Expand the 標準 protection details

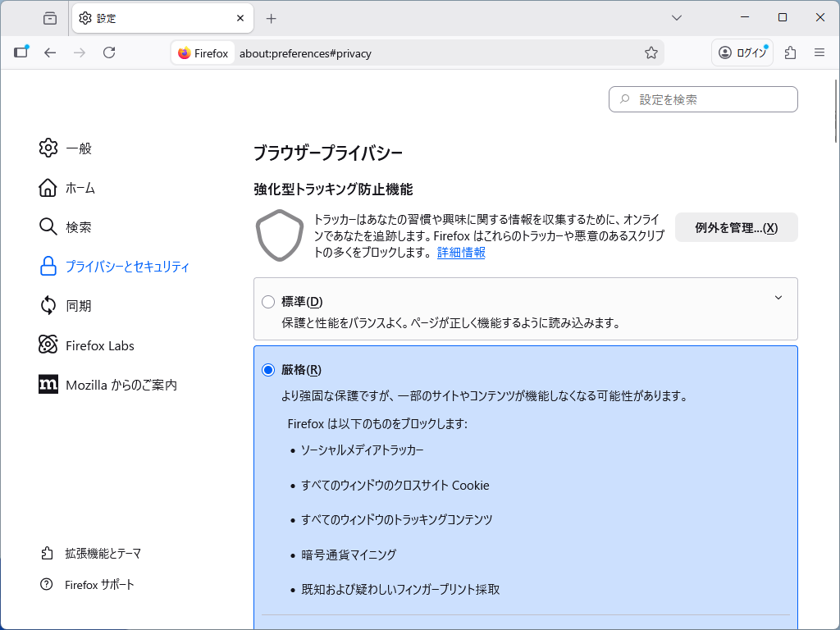click(778, 298)
